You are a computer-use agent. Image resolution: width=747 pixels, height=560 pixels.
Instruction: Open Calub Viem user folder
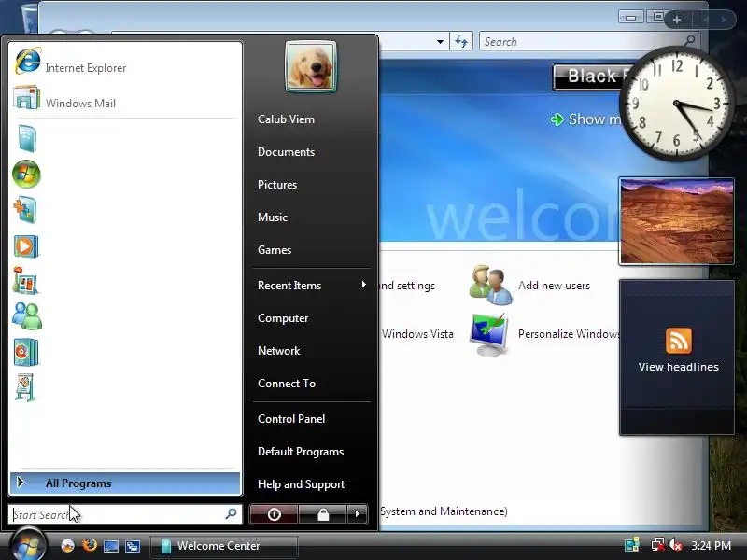tap(286, 119)
